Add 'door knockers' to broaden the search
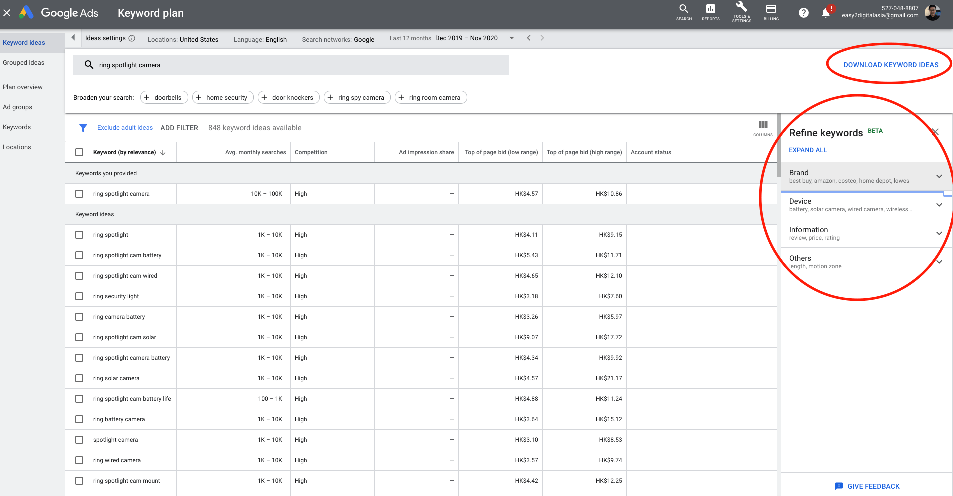Screen dimensions: 953x496 [288, 97]
